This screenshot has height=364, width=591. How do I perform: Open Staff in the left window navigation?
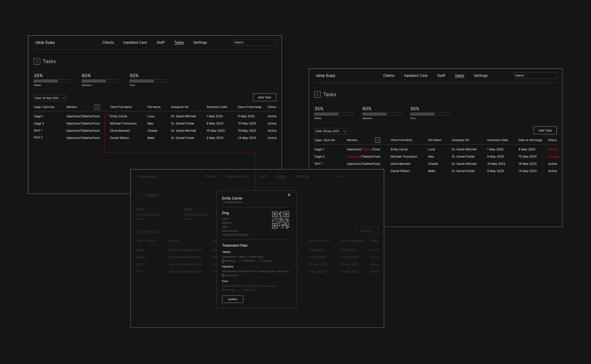(x=160, y=42)
